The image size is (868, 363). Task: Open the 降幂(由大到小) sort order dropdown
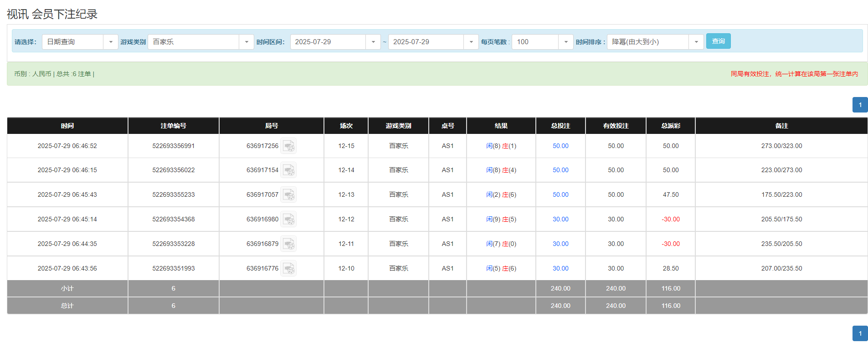pyautogui.click(x=696, y=42)
